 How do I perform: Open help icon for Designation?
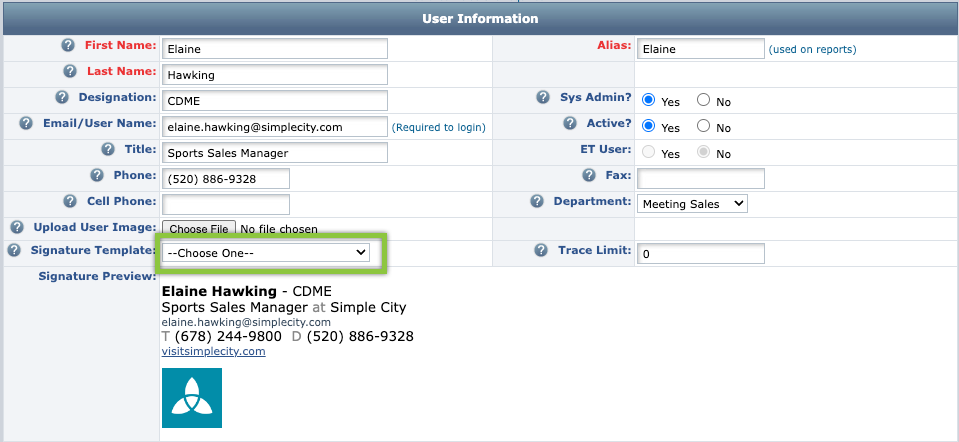(x=62, y=97)
